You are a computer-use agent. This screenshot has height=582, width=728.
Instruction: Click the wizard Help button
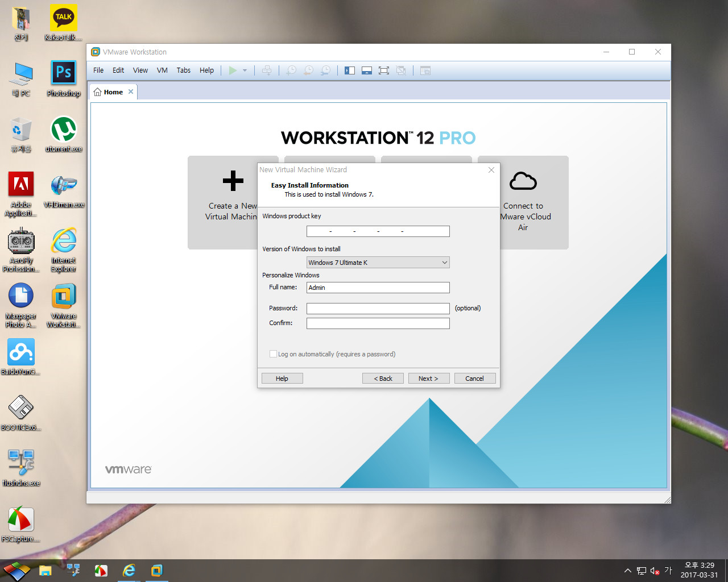click(x=282, y=379)
